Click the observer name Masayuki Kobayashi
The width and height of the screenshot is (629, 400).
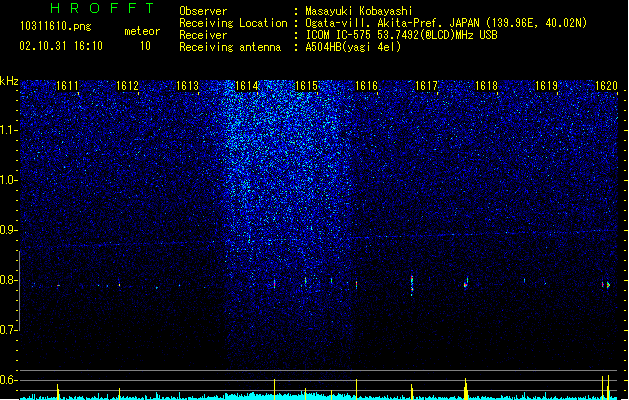pyautogui.click(x=359, y=11)
